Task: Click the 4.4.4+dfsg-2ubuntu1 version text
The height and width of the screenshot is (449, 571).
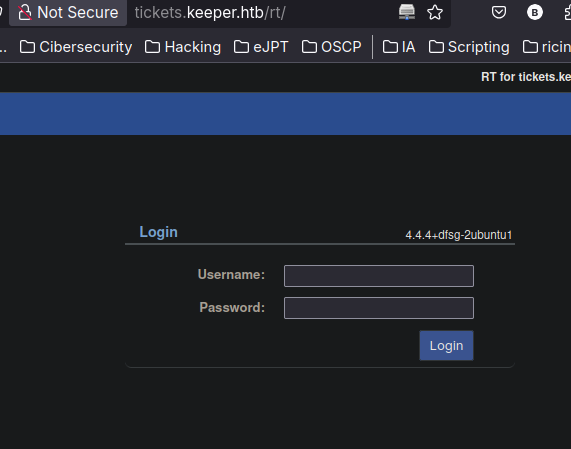Action: 458,235
